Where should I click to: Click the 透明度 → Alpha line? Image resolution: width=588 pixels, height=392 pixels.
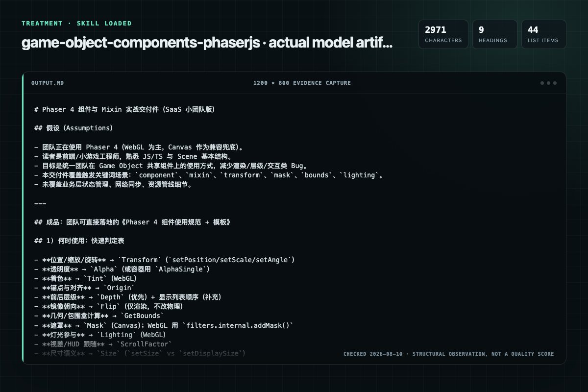point(122,269)
